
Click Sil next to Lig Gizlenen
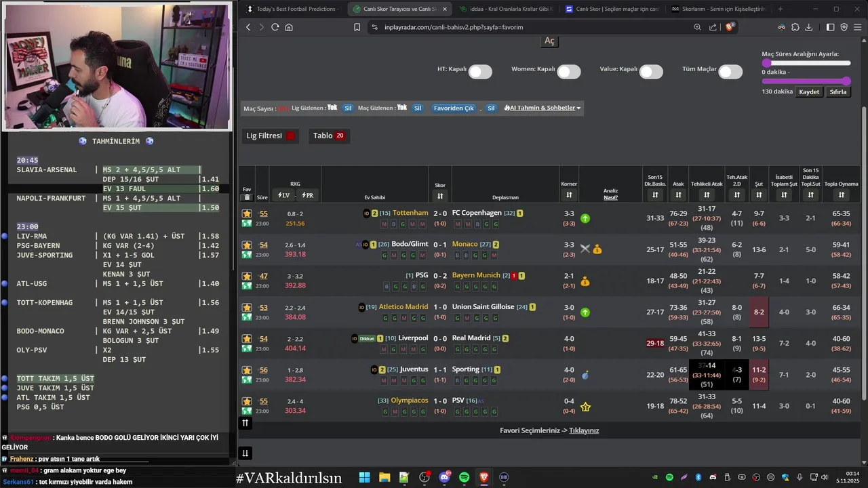click(x=348, y=108)
